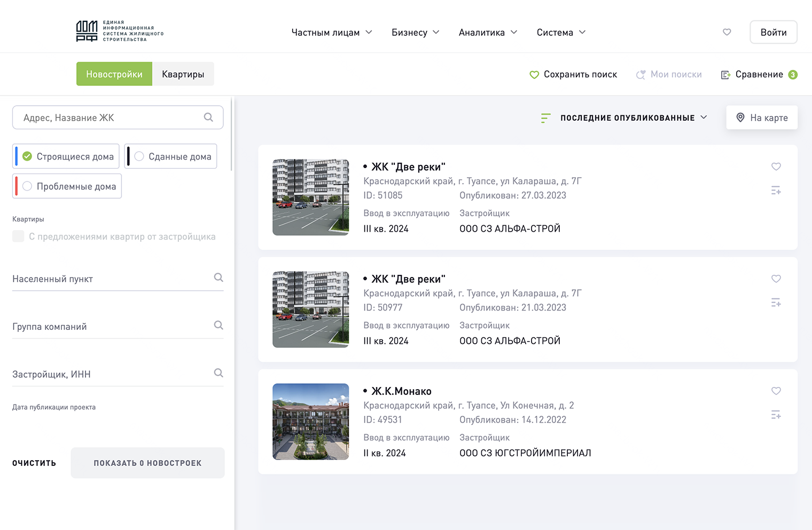812x530 pixels.
Task: Click the filter panel vertical scrollbar
Action: point(231,133)
